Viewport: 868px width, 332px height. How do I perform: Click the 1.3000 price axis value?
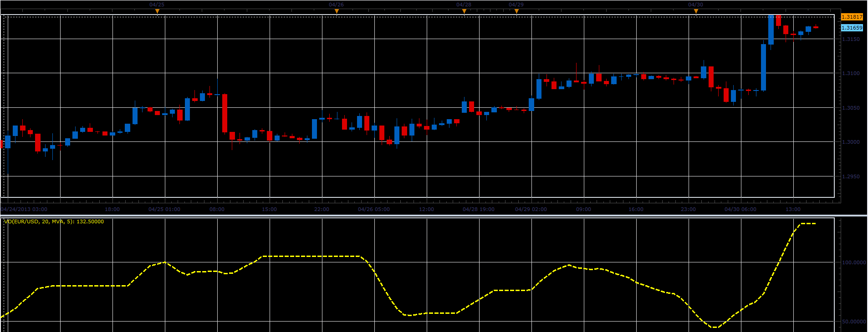coord(851,142)
